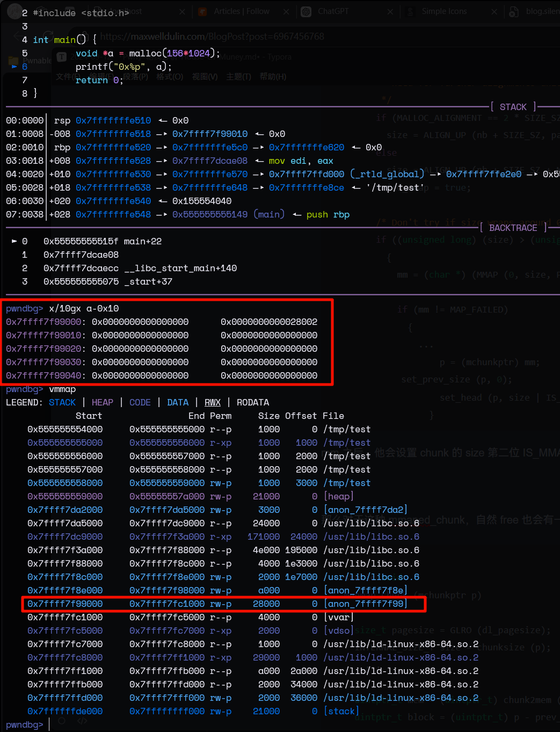
Task: Click the Simple Icons tab favicon
Action: click(410, 12)
